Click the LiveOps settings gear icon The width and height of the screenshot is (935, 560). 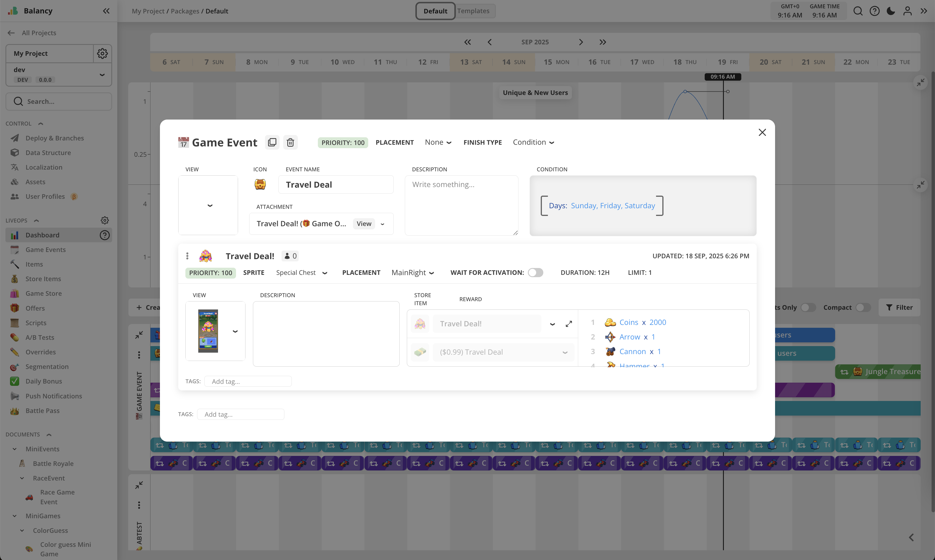pyautogui.click(x=104, y=220)
